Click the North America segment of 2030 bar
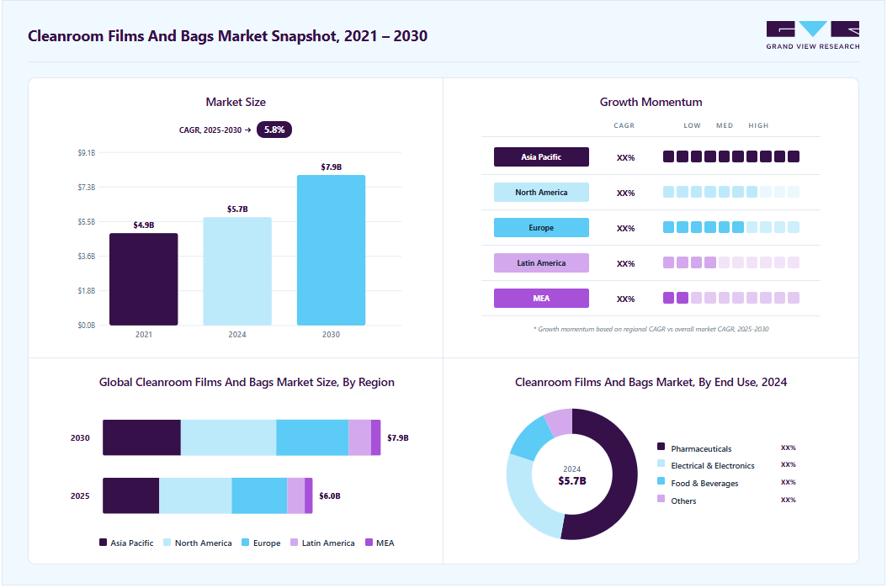This screenshot has width=887, height=588. [x=229, y=437]
